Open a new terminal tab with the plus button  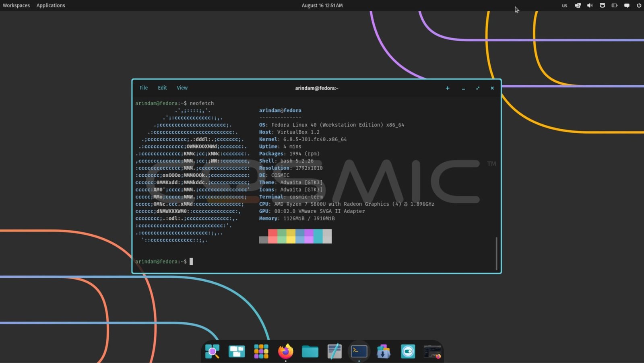pyautogui.click(x=448, y=88)
